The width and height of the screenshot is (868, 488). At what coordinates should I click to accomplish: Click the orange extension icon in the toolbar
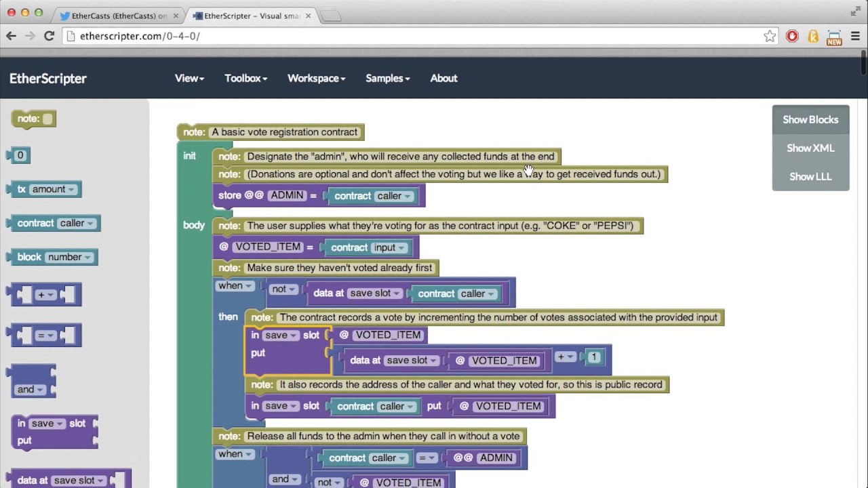(813, 36)
